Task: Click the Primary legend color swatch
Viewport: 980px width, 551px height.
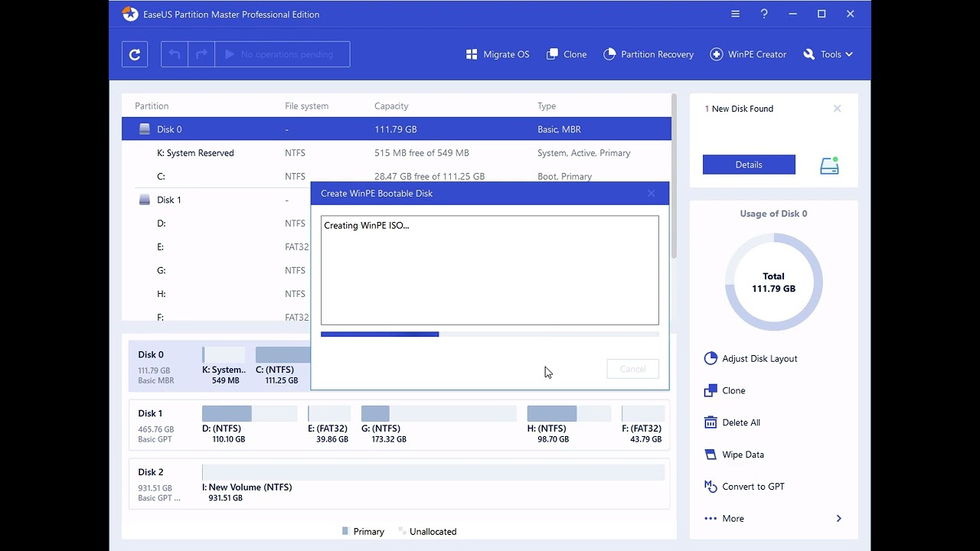Action: pyautogui.click(x=345, y=531)
